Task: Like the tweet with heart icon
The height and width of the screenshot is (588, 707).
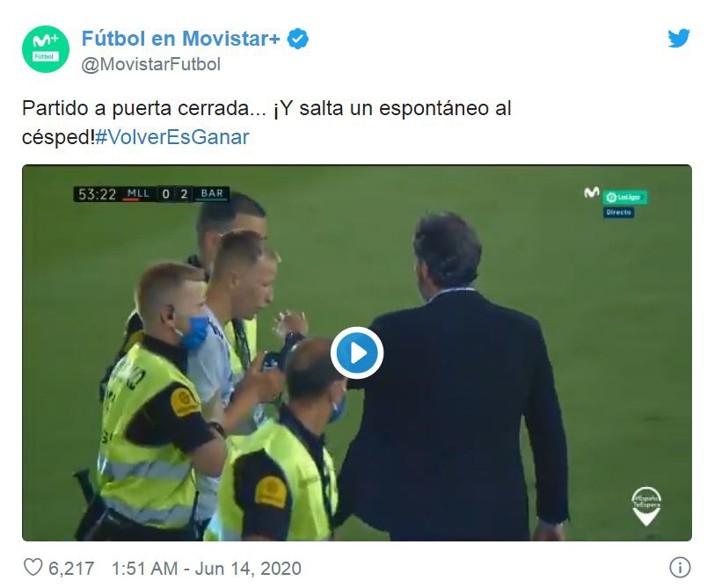Action: click(33, 567)
